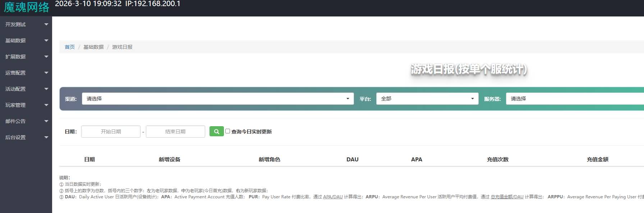The height and width of the screenshot is (213, 644).
Task: Click arrow icon beside 运营配置
Action: [x=46, y=73]
